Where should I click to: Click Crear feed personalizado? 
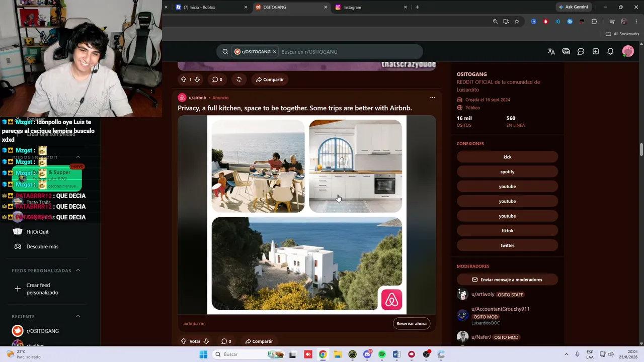(42, 289)
